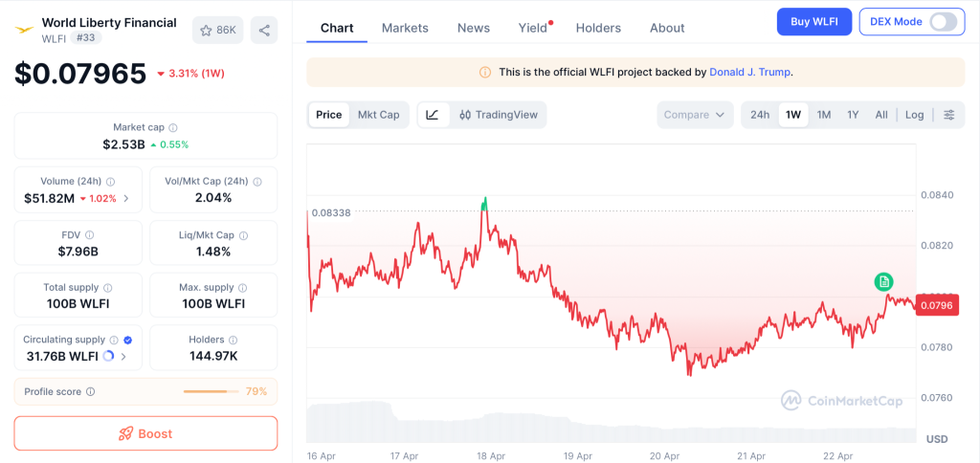This screenshot has width=980, height=463.
Task: Enable Log scale on chart
Action: click(914, 115)
